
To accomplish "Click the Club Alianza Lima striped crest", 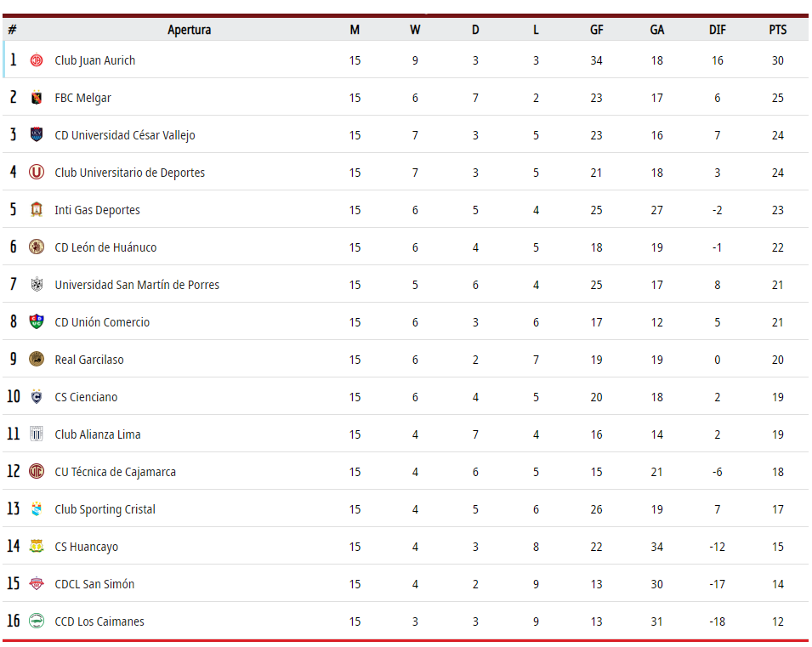I will (37, 434).
